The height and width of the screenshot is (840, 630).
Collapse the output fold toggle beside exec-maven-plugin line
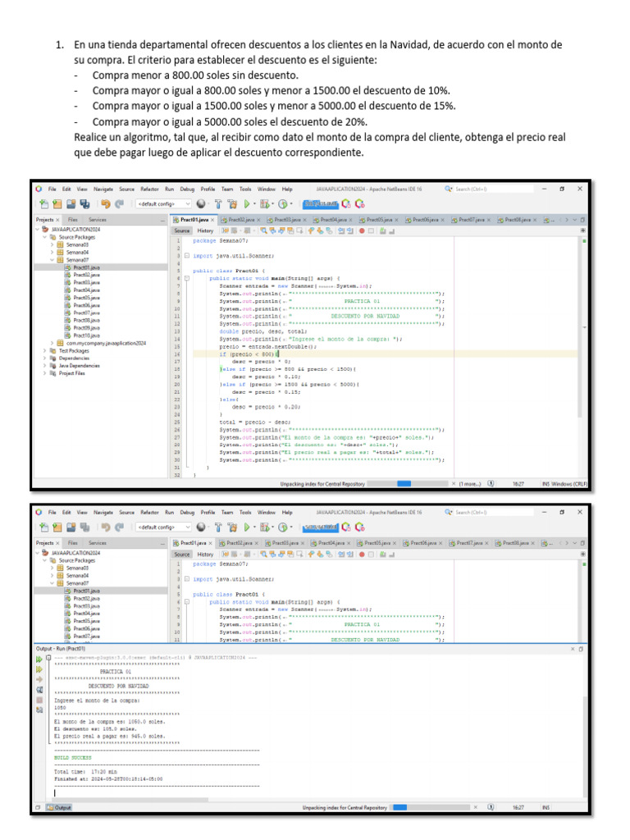tap(48, 657)
